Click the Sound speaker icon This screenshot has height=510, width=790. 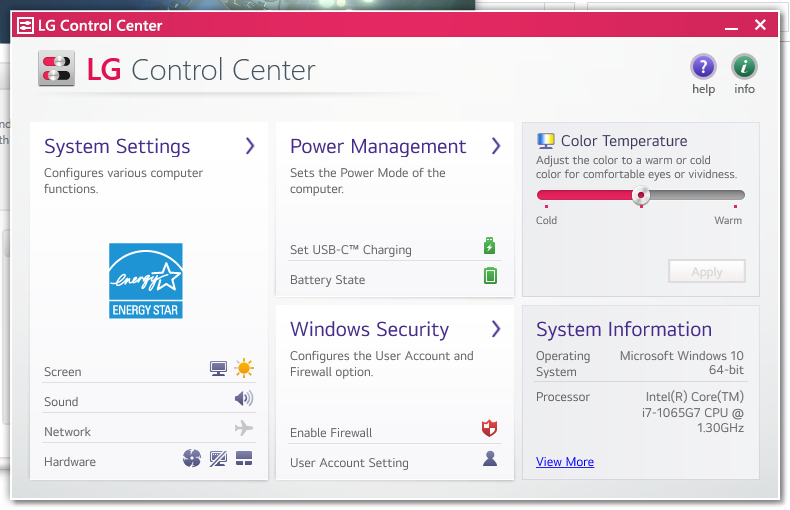click(x=244, y=399)
